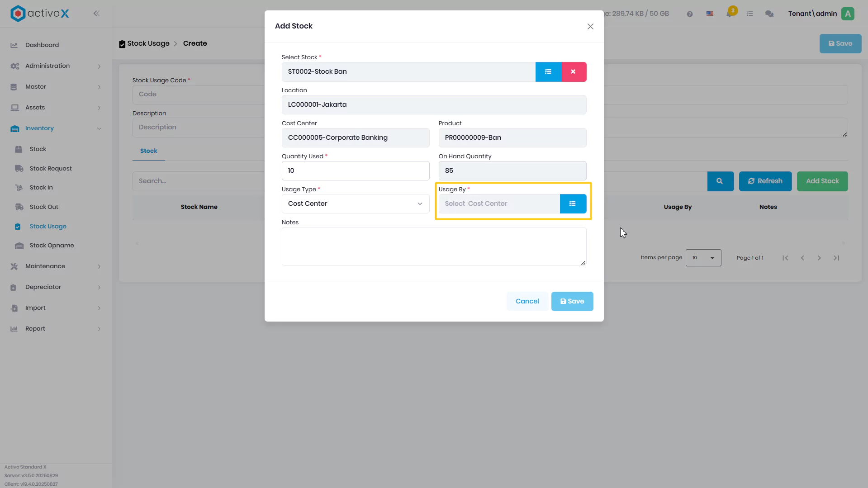Go to first page pagination icon

(785, 258)
